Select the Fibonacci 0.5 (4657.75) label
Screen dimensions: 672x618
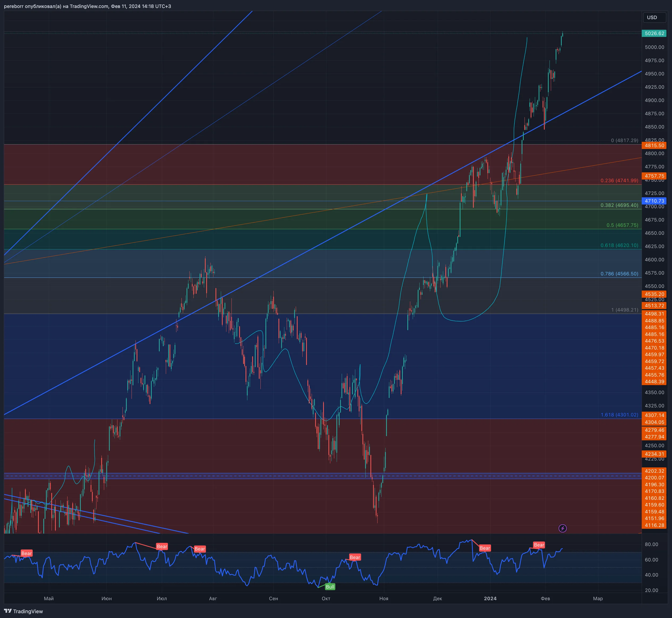(x=622, y=225)
